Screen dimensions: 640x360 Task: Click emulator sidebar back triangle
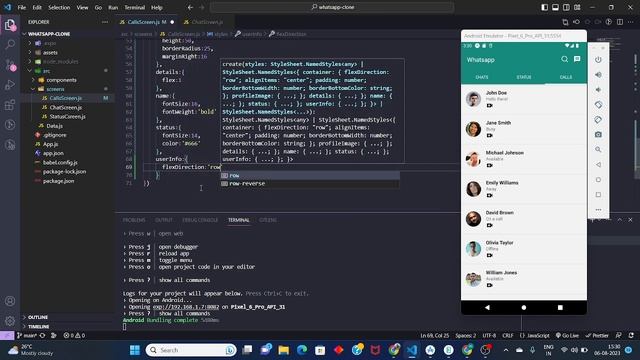[x=598, y=164]
